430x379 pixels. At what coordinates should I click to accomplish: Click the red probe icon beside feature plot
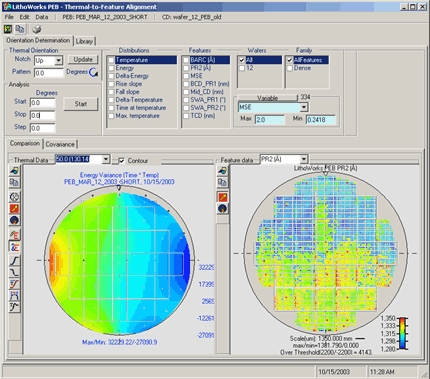click(223, 197)
